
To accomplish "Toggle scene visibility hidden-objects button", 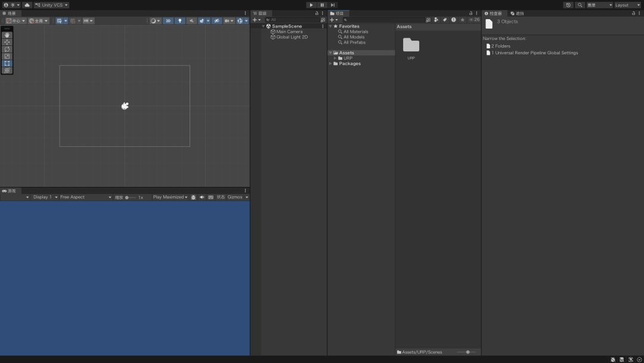I will point(217,20).
